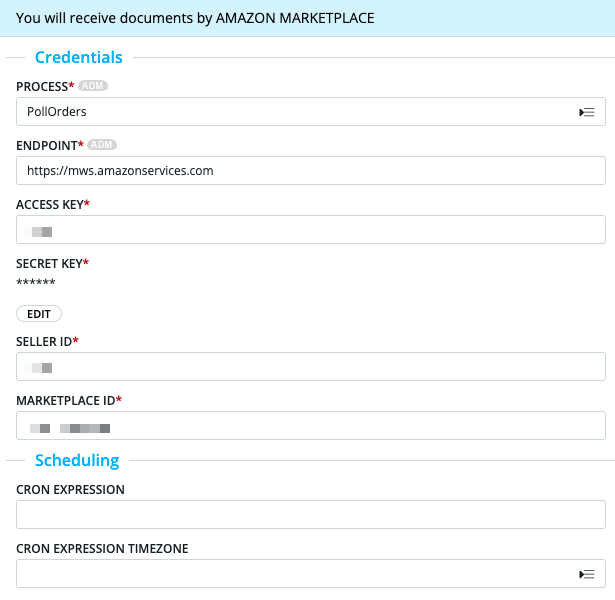Viewport: 615px width, 600px height.
Task: Click the Scheduling section heading
Action: [77, 460]
